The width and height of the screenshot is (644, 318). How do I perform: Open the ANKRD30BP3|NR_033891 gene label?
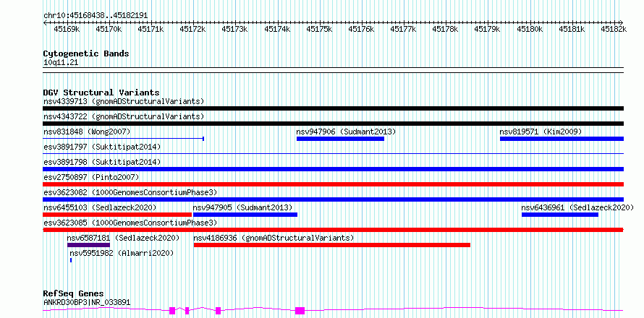point(87,302)
